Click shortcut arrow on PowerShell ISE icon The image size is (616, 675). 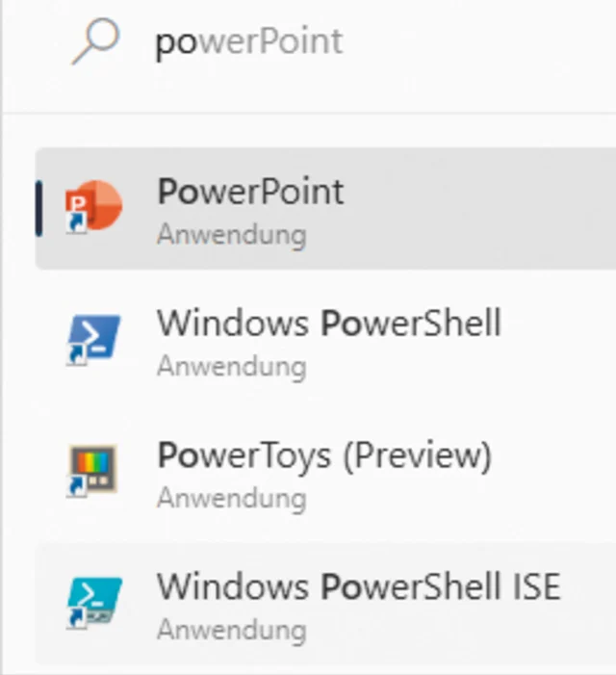[73, 621]
